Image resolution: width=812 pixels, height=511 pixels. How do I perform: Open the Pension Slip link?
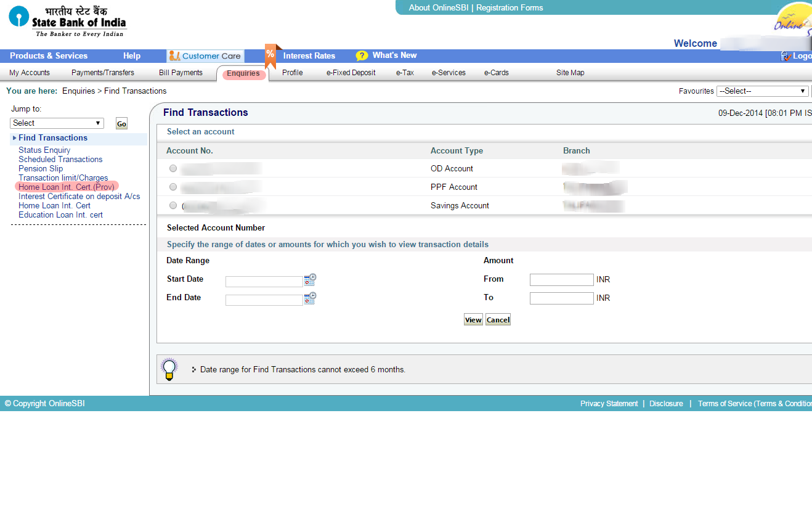tap(41, 168)
